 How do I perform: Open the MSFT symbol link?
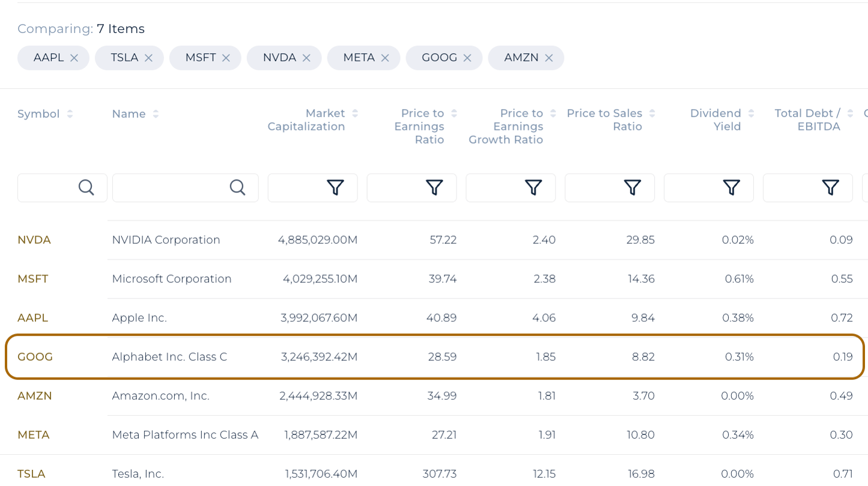click(33, 279)
